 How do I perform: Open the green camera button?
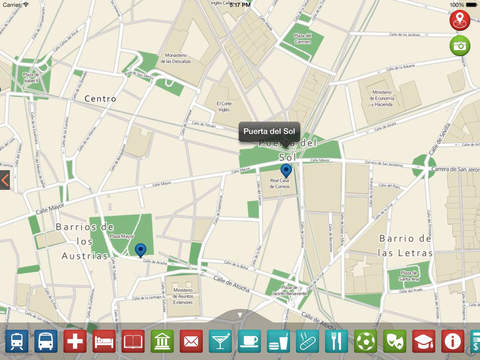click(x=460, y=46)
